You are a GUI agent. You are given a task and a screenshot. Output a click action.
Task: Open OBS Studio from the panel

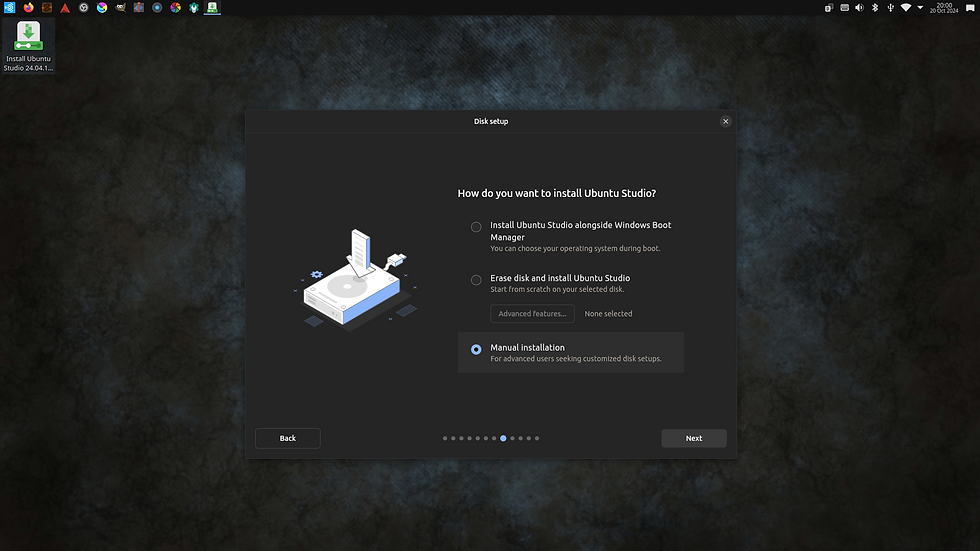[x=84, y=7]
